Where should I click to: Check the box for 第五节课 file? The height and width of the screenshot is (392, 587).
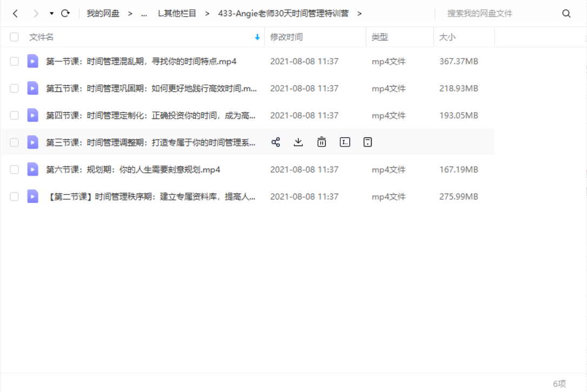click(14, 88)
